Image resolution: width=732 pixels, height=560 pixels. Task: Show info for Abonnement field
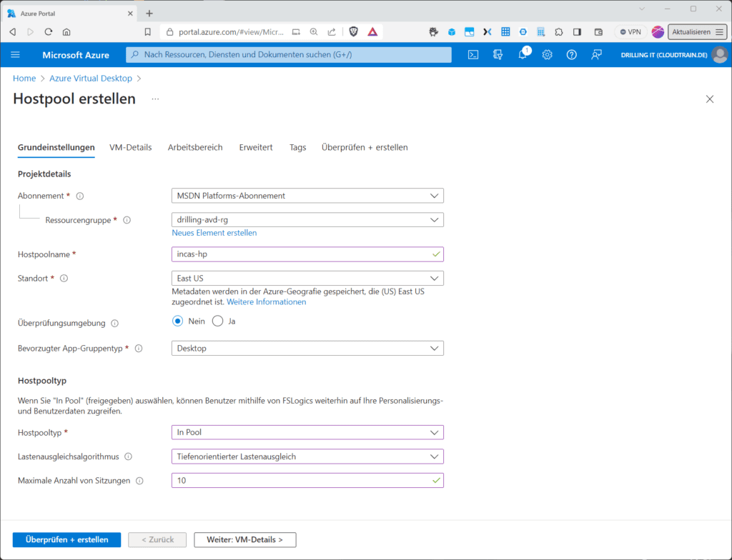click(x=80, y=196)
